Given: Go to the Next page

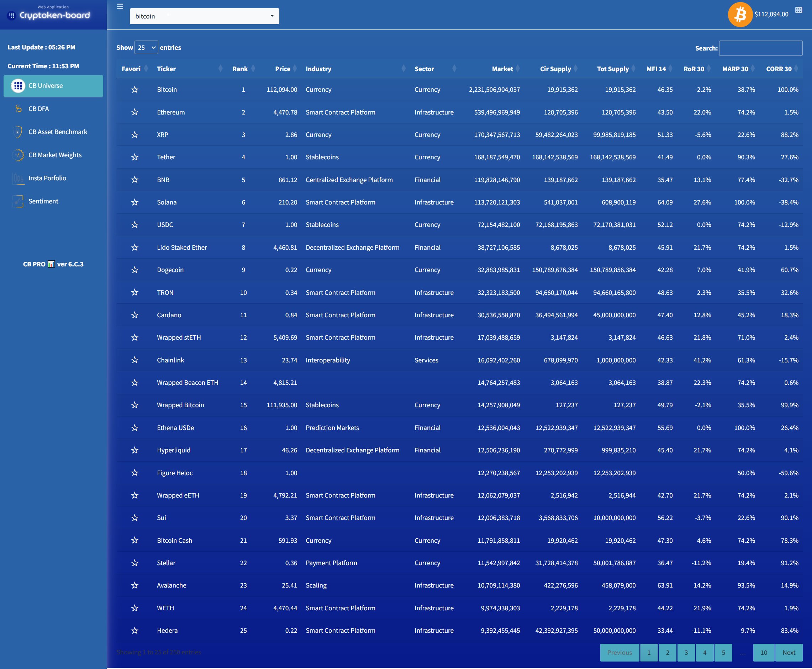Looking at the screenshot, I should coord(789,652).
